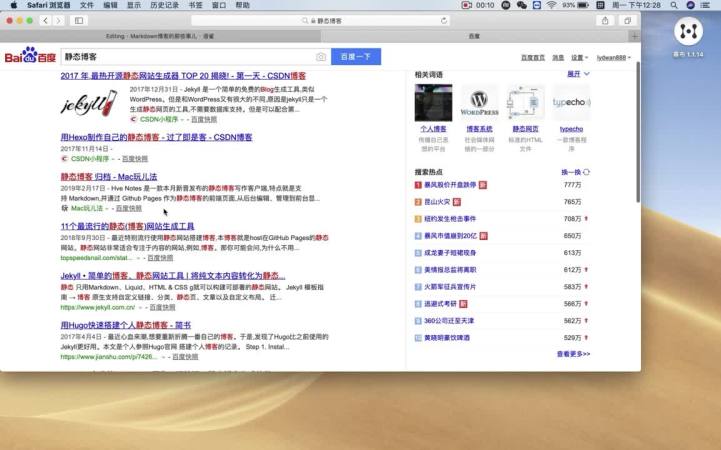Open the Jekyll 简单的博客 result link
This screenshot has height=450, width=721.
(173, 276)
